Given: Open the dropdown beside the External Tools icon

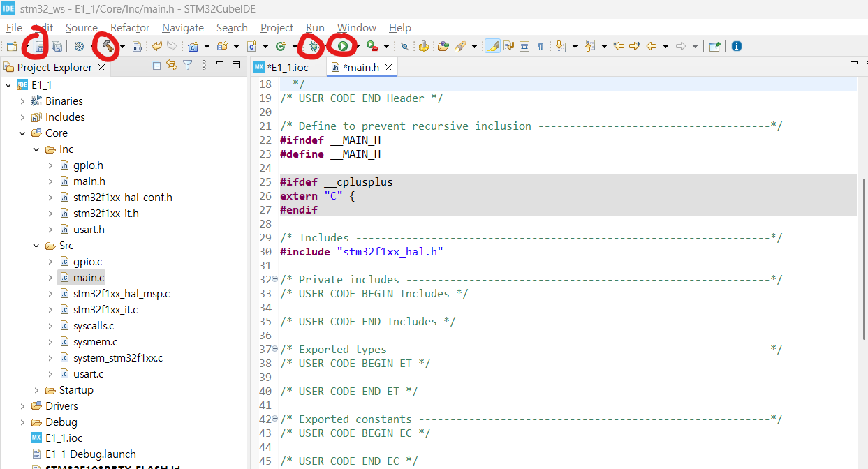Looking at the screenshot, I should point(385,47).
